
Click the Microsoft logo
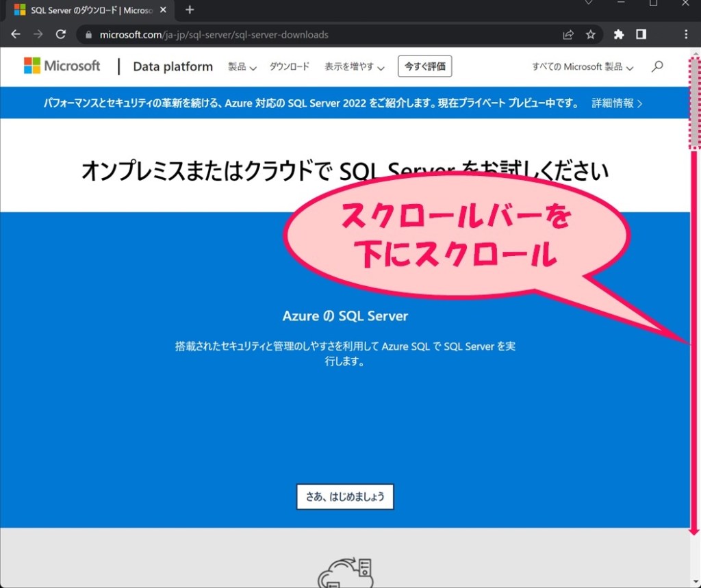click(62, 66)
